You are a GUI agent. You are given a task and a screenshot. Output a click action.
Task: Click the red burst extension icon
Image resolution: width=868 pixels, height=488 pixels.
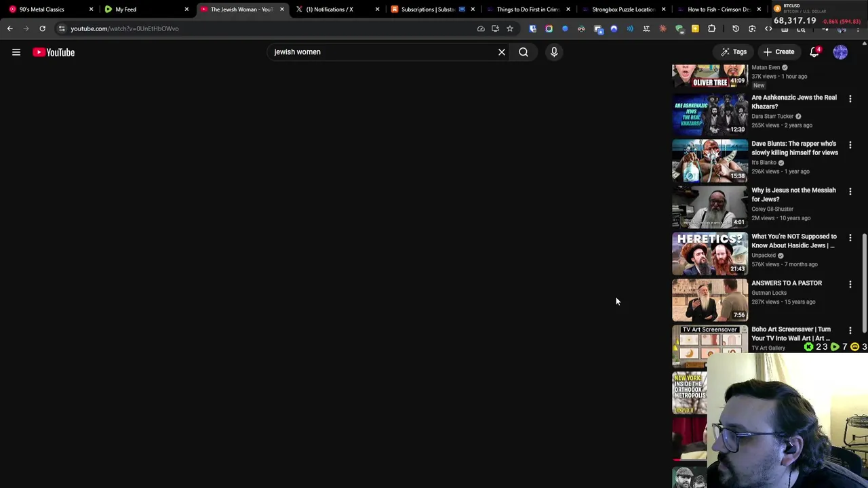tap(663, 28)
